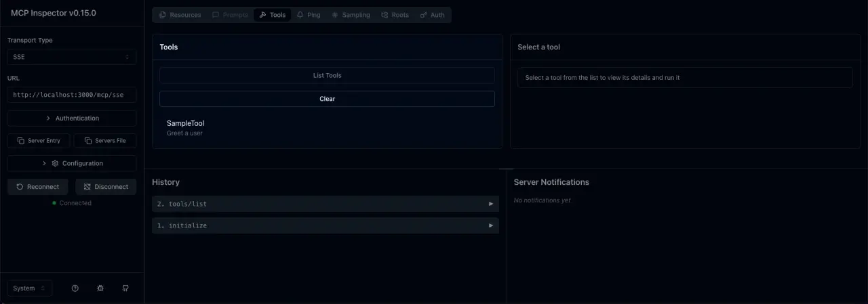Image resolution: width=868 pixels, height=304 pixels.
Task: Select the Tools tab
Action: [273, 15]
